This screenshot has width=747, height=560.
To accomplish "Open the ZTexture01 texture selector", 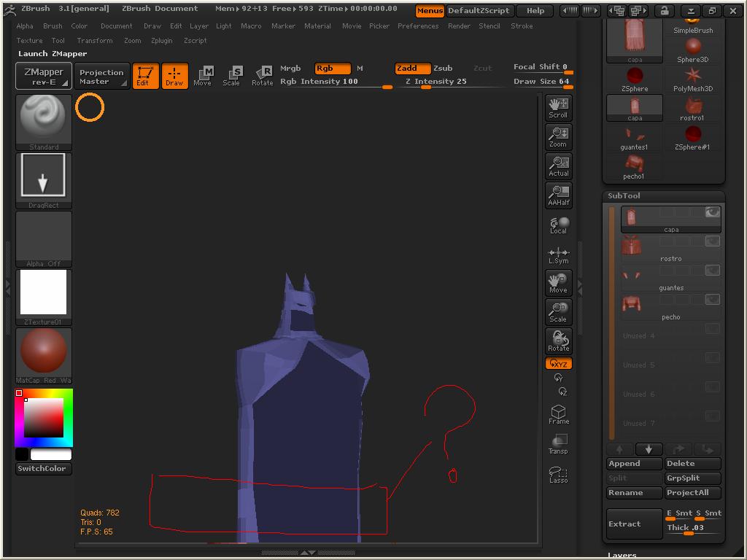I will pos(44,297).
